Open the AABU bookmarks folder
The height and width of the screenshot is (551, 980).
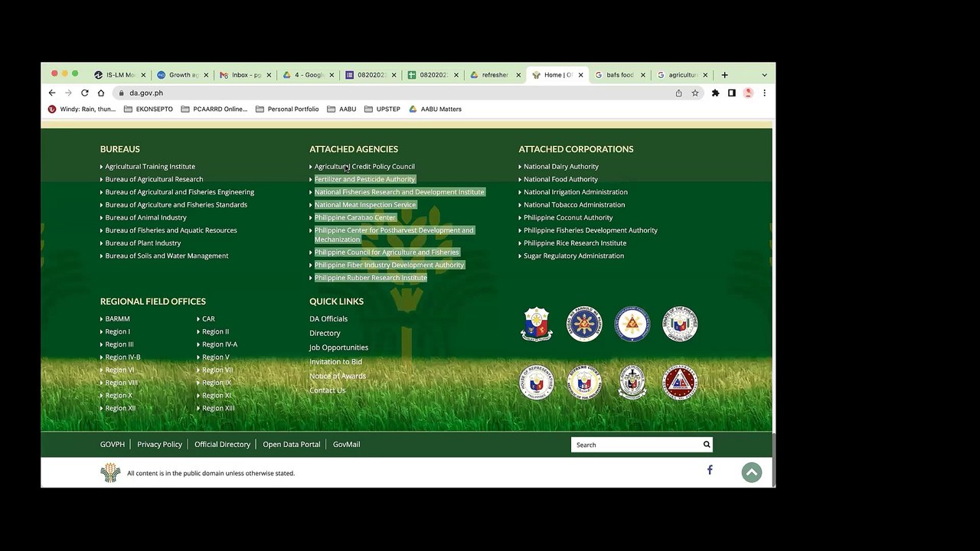click(x=341, y=109)
